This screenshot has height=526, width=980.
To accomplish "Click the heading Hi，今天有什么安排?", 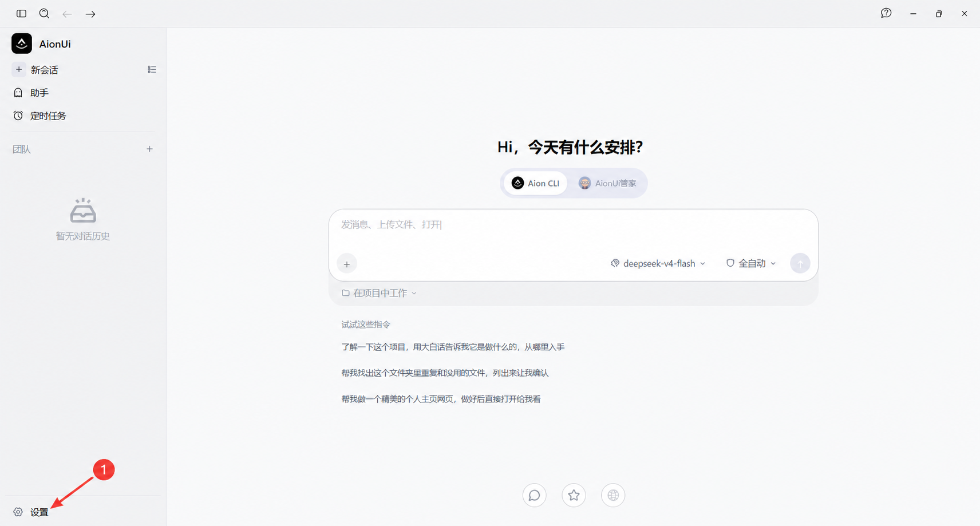I will pos(570,148).
